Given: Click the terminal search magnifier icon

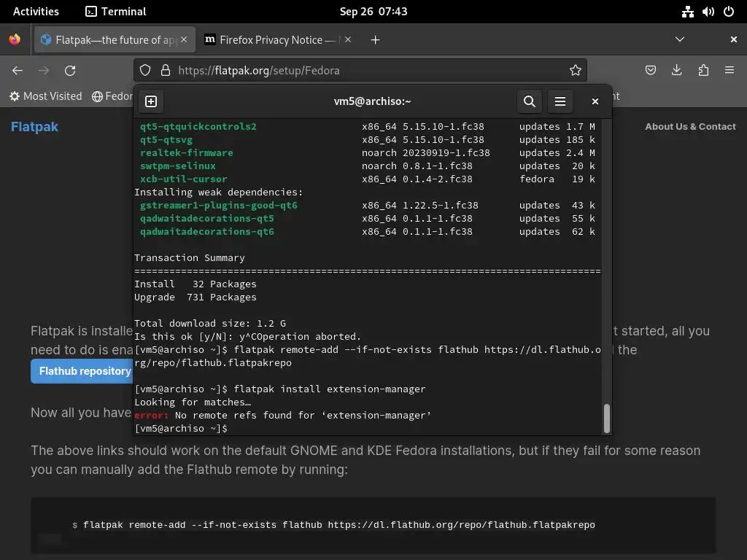Looking at the screenshot, I should (530, 101).
